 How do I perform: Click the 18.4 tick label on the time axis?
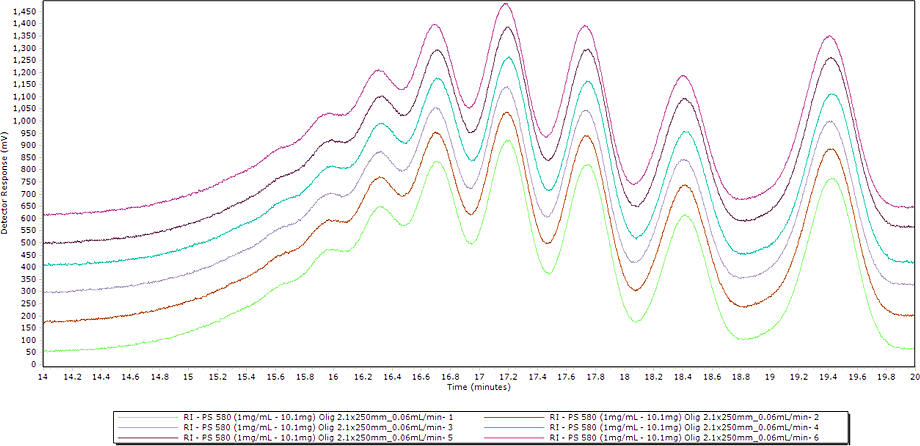tap(683, 375)
